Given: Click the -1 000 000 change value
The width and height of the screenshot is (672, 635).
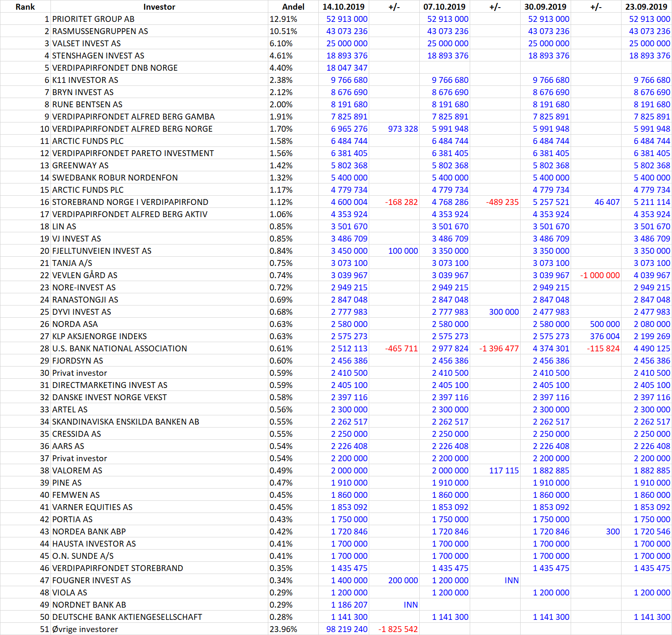Looking at the screenshot, I should point(600,275).
